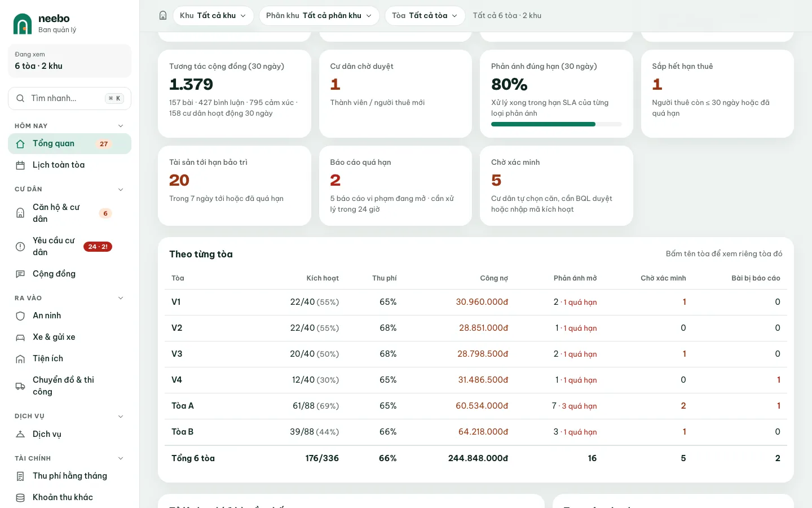Open the Phân khu filter dropdown
The height and width of the screenshot is (508, 812).
319,16
